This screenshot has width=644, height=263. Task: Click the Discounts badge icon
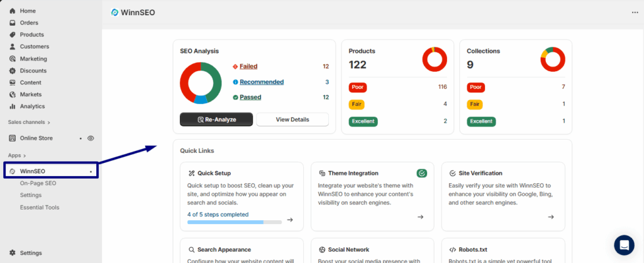13,70
